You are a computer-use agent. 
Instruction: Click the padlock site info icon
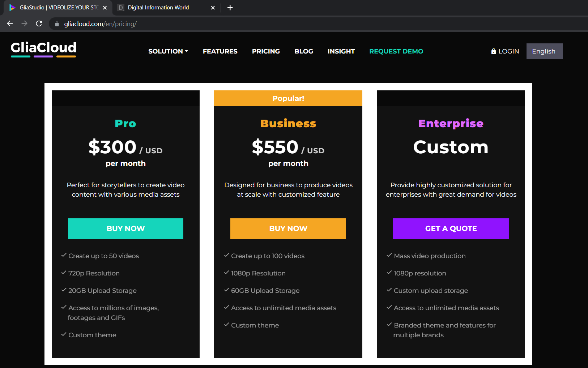point(57,24)
